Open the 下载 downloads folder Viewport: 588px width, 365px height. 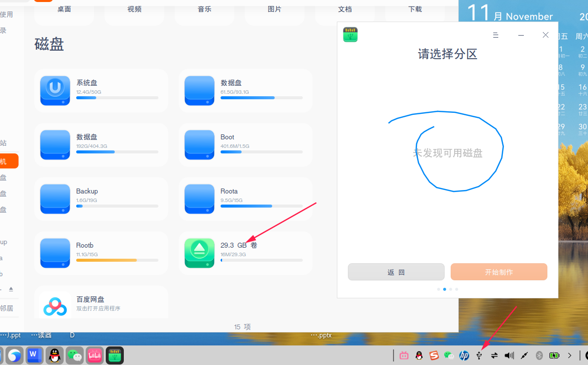415,10
